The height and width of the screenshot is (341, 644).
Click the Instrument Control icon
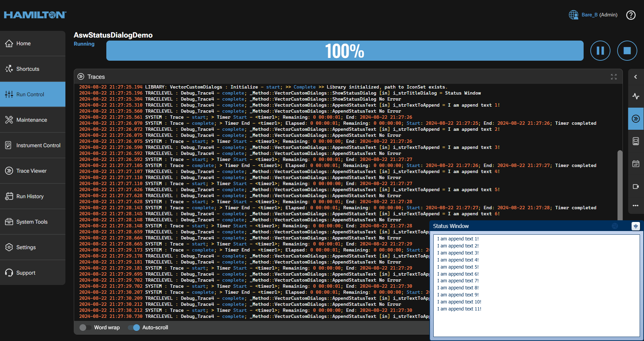coord(9,146)
